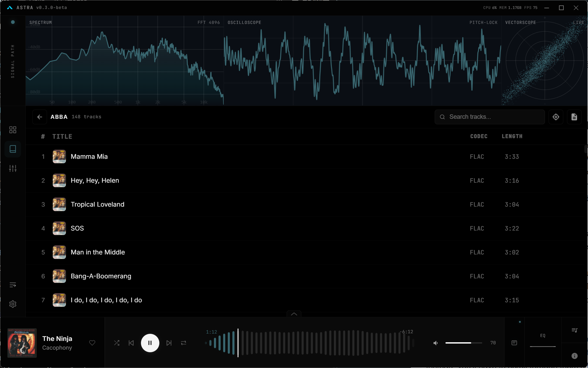Go back from ABBA track list
The height and width of the screenshot is (368, 588).
click(x=40, y=117)
